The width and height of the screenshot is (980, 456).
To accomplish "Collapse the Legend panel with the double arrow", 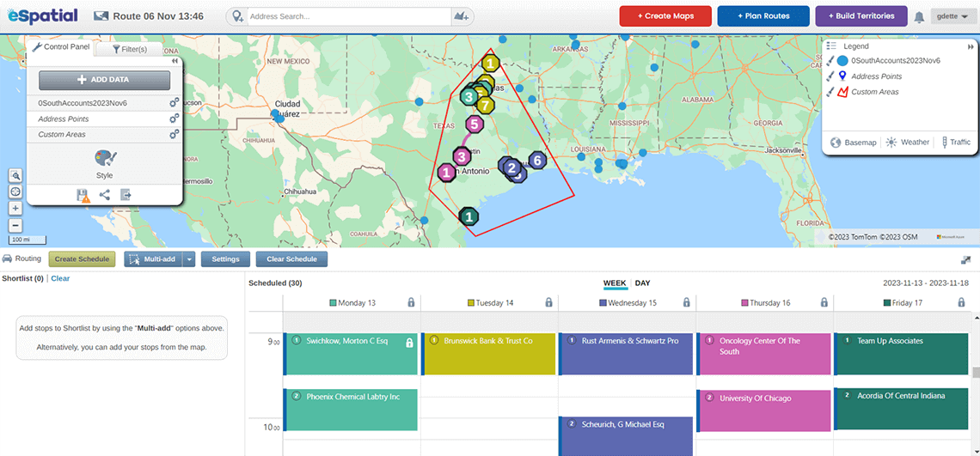I will [x=971, y=46].
